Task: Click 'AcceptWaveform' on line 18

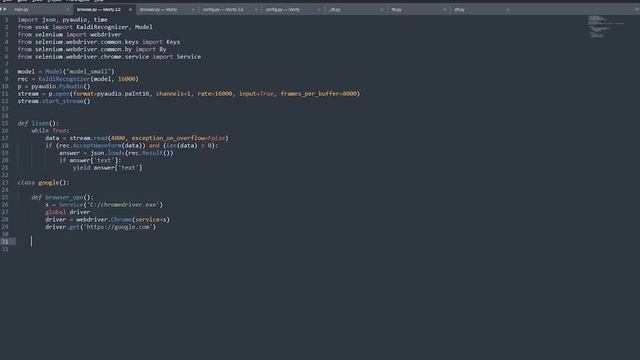Action: tap(97, 146)
